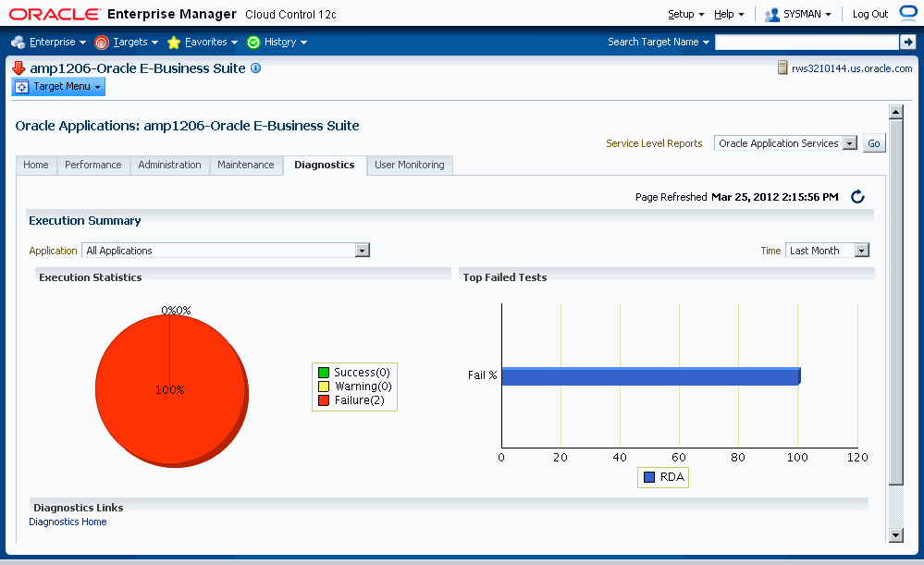Click the Go button
Viewport: 924px width, 565px height.
click(874, 143)
